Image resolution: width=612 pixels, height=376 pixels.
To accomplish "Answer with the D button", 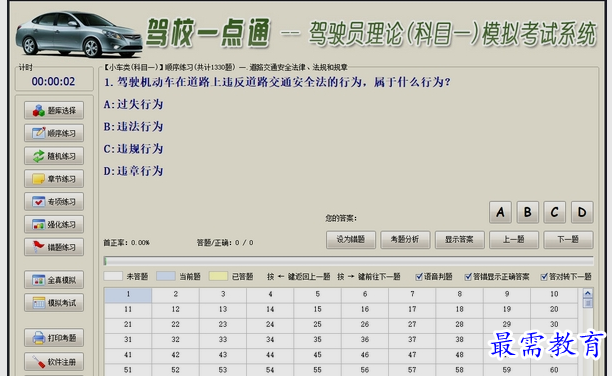I will [582, 212].
